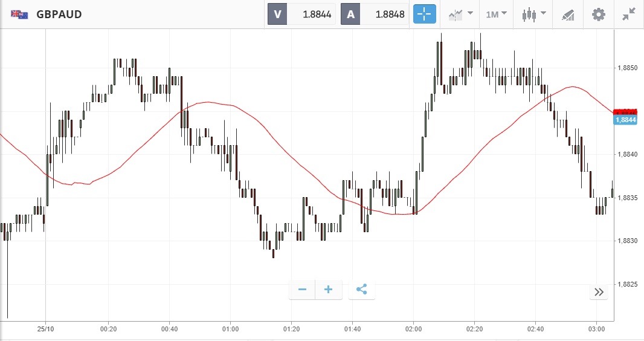
Task: Click the V sell price button
Action: pyautogui.click(x=301, y=14)
